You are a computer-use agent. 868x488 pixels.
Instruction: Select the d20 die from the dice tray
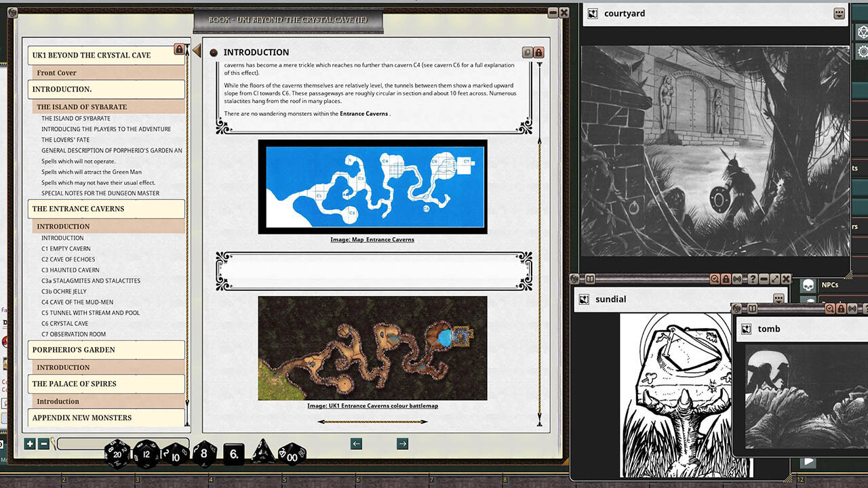(x=118, y=454)
